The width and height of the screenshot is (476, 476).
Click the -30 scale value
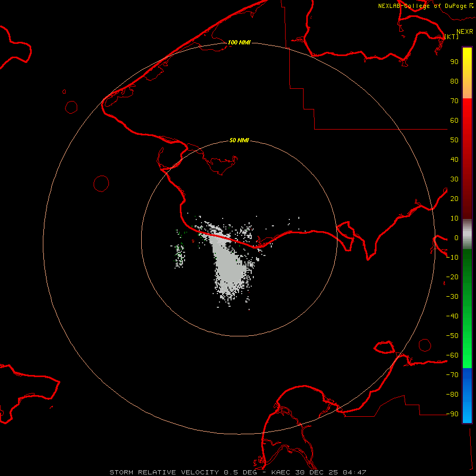click(452, 297)
